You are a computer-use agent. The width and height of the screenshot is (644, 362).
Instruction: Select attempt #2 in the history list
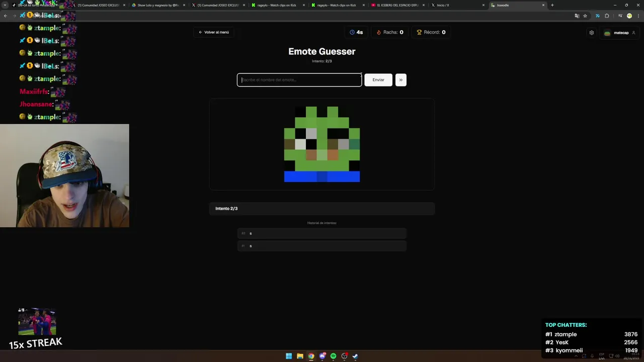pos(322,233)
